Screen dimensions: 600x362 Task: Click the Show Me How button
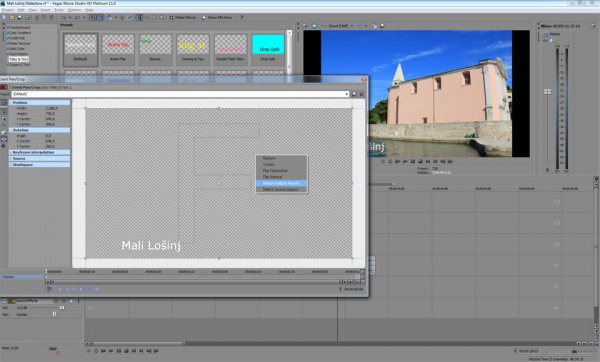pyautogui.click(x=217, y=18)
